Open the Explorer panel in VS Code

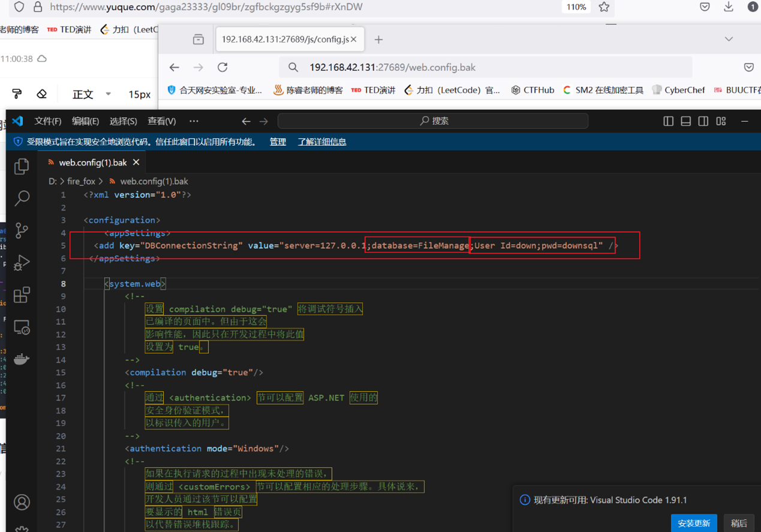click(22, 166)
